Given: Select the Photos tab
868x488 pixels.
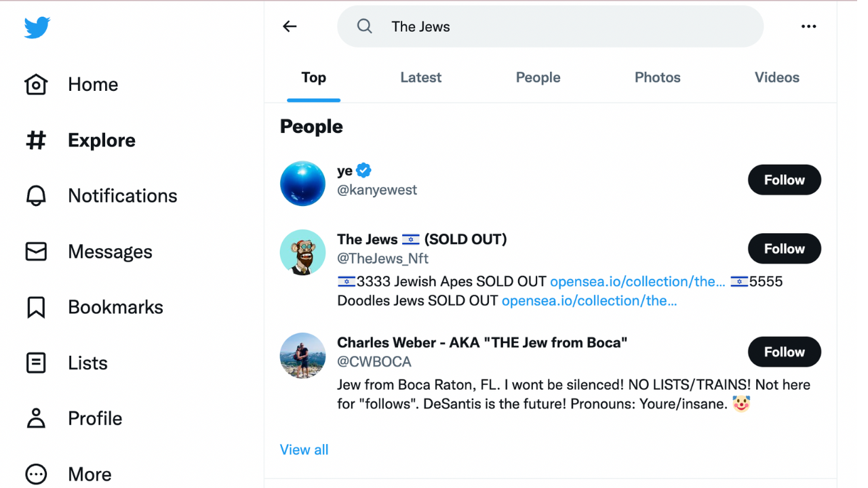Looking at the screenshot, I should tap(657, 78).
